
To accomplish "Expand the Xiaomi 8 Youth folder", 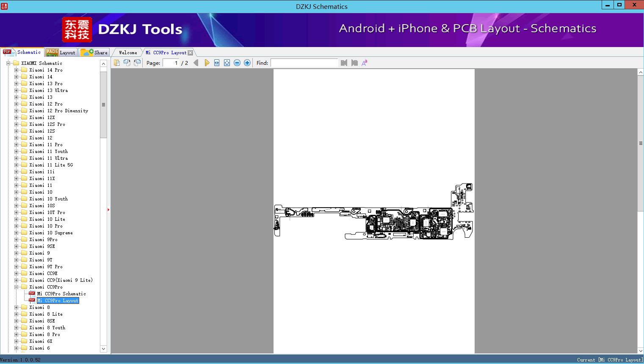I will pyautogui.click(x=16, y=328).
